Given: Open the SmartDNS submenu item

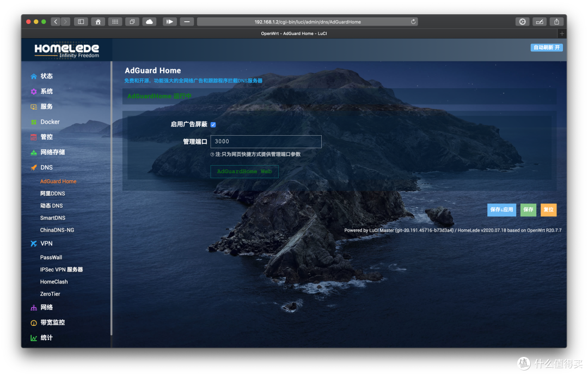Looking at the screenshot, I should click(52, 218).
